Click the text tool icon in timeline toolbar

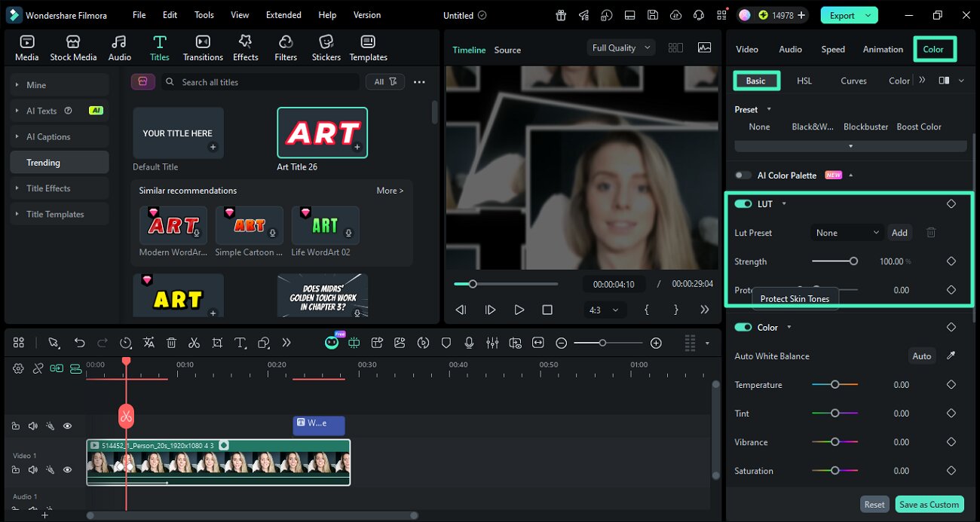pos(240,343)
